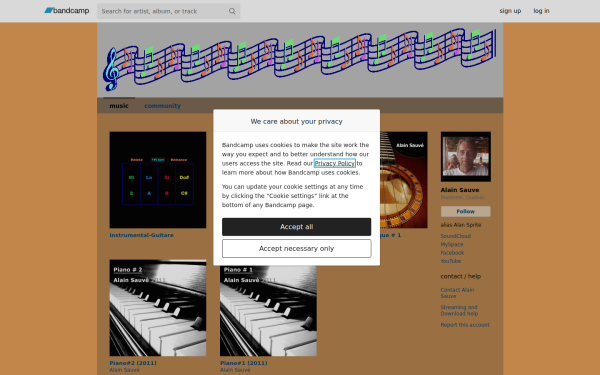
Task: Click the "We care about your privacy" heading
Action: [x=297, y=121]
